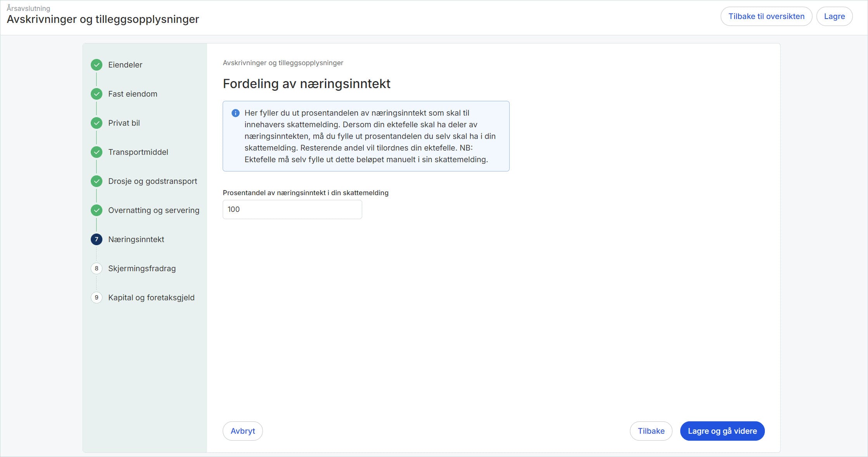Select the Eiendeler step in the sidebar
Viewport: 868px width, 457px height.
coord(125,65)
